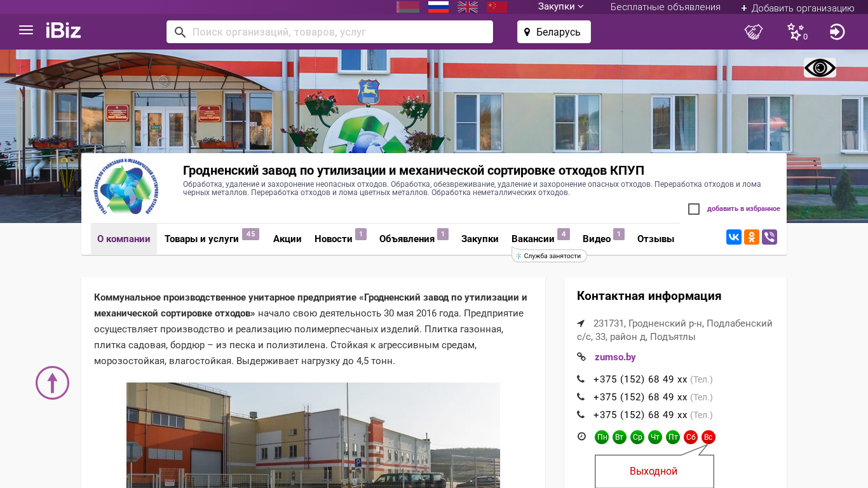Select the Ср working day circle
This screenshot has height=488, width=868.
tap(637, 437)
